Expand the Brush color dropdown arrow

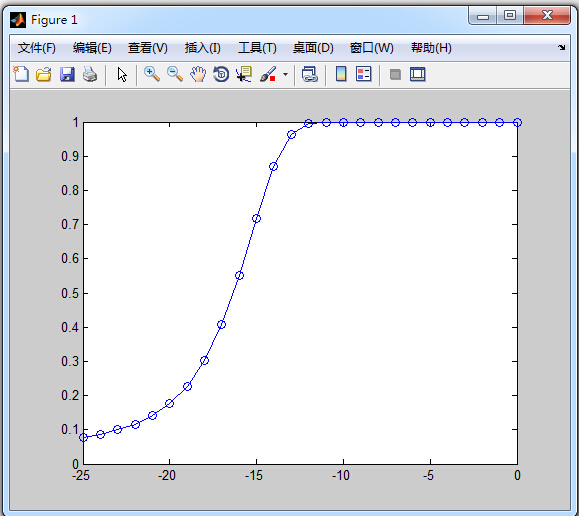point(285,75)
